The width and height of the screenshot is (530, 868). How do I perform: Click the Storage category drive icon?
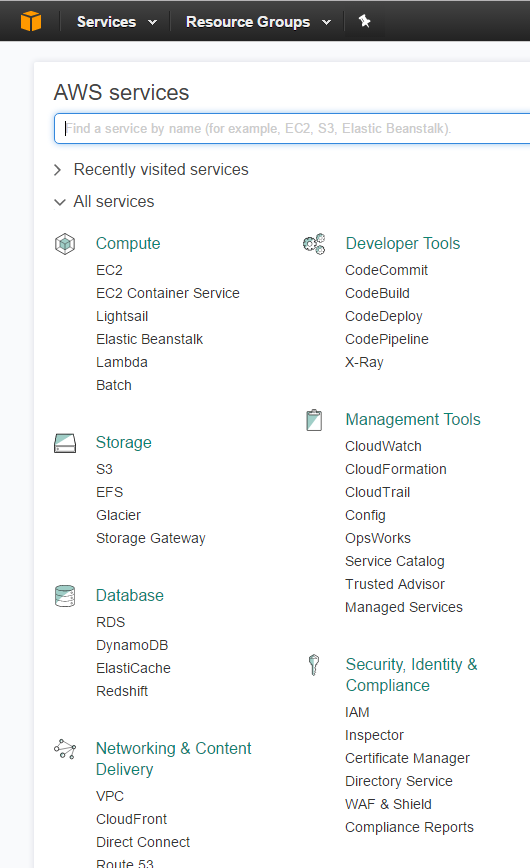65,443
